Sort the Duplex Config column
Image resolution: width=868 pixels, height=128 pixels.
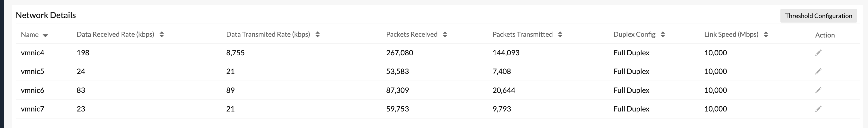tap(663, 34)
